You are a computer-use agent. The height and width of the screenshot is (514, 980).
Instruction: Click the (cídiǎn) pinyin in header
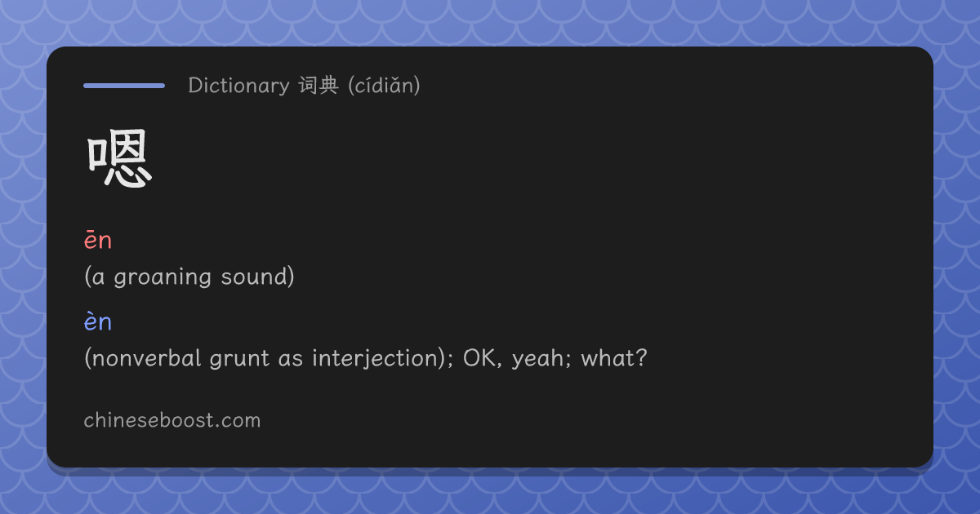click(x=384, y=86)
